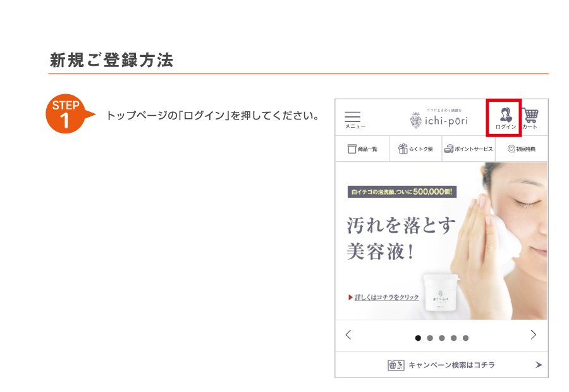Open the 初回特典 heart item
569x392 pixels.
[x=522, y=149]
